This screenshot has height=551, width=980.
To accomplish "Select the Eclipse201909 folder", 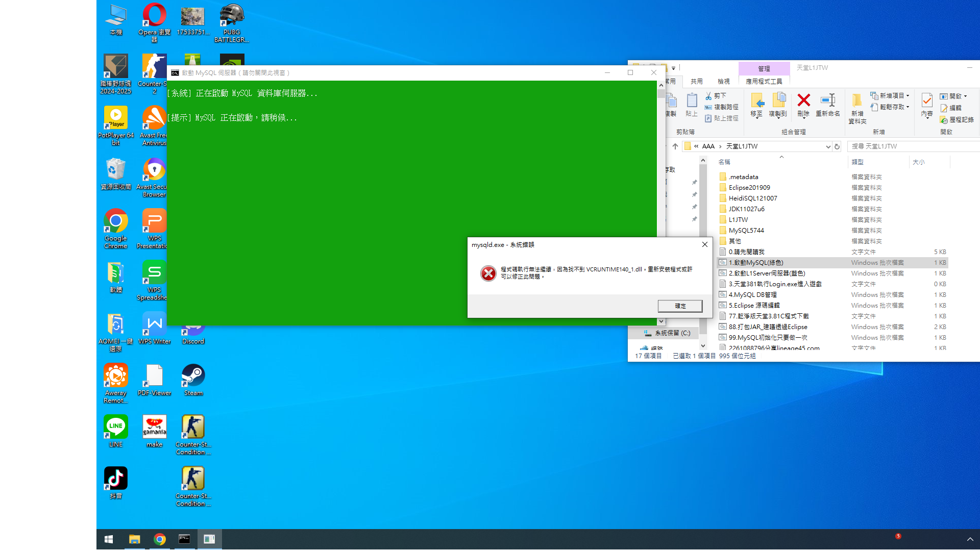I will click(749, 188).
